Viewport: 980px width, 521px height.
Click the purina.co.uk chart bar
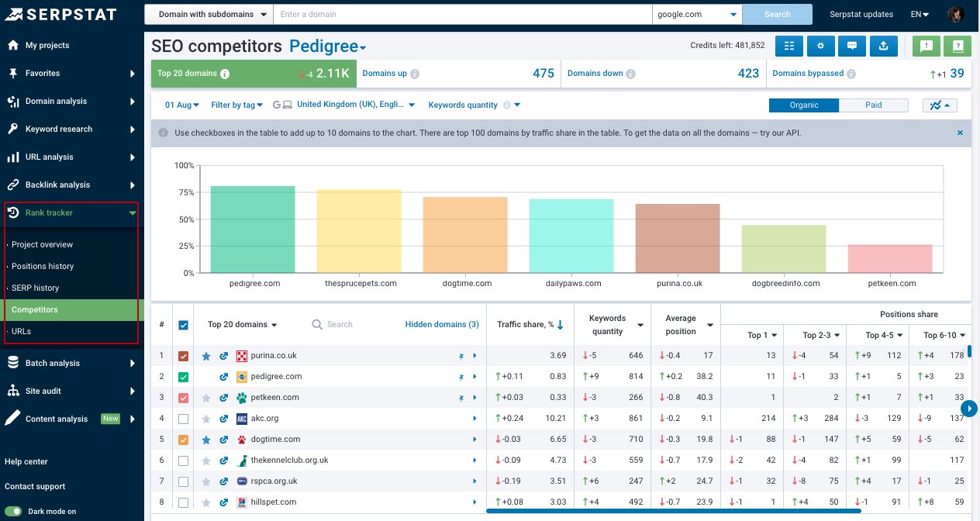click(x=678, y=239)
